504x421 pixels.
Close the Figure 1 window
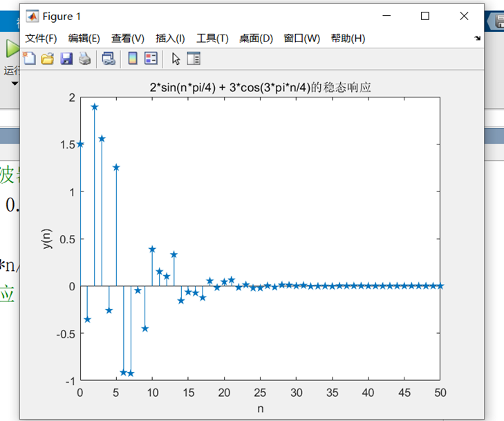point(464,15)
